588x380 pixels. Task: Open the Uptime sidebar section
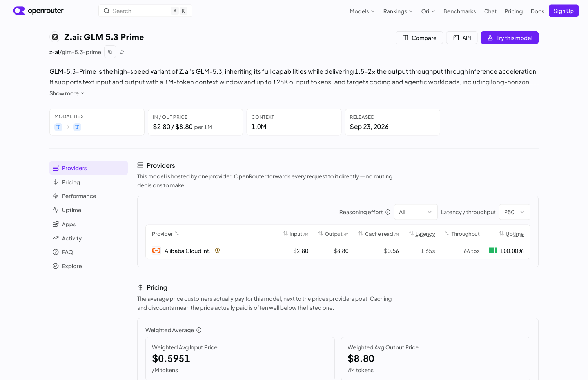coord(89,210)
